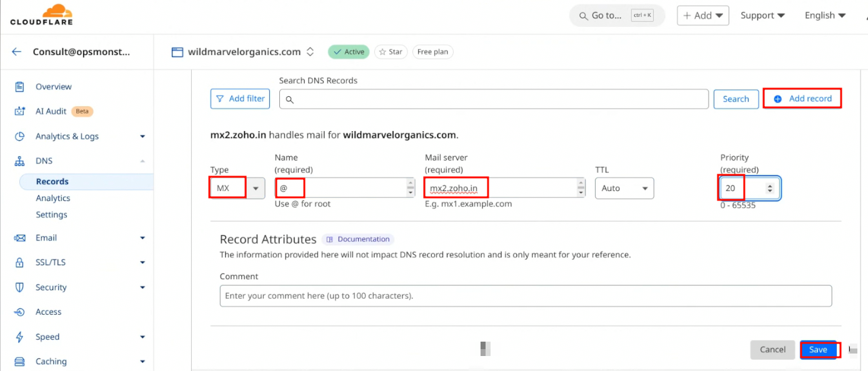Save the MX record

coord(818,350)
